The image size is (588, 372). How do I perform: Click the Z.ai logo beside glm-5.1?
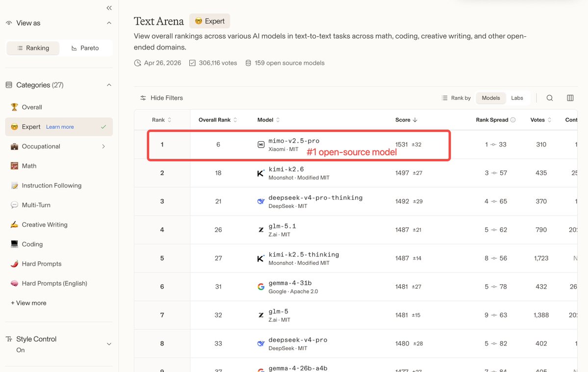point(261,230)
